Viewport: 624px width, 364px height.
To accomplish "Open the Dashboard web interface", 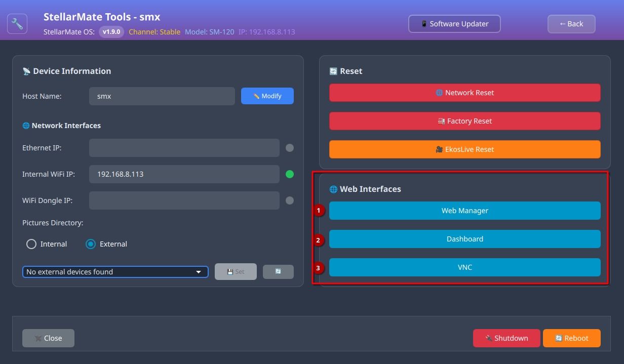I will coord(465,239).
